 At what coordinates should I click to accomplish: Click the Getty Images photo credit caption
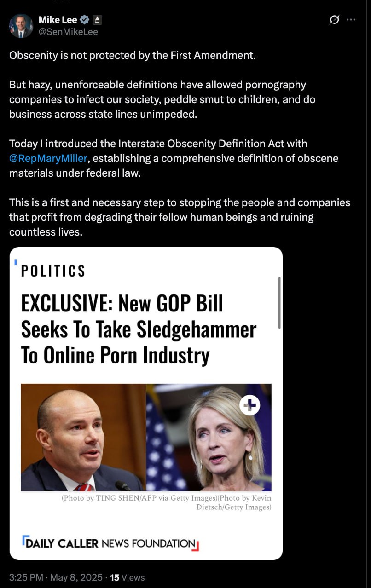point(166,502)
